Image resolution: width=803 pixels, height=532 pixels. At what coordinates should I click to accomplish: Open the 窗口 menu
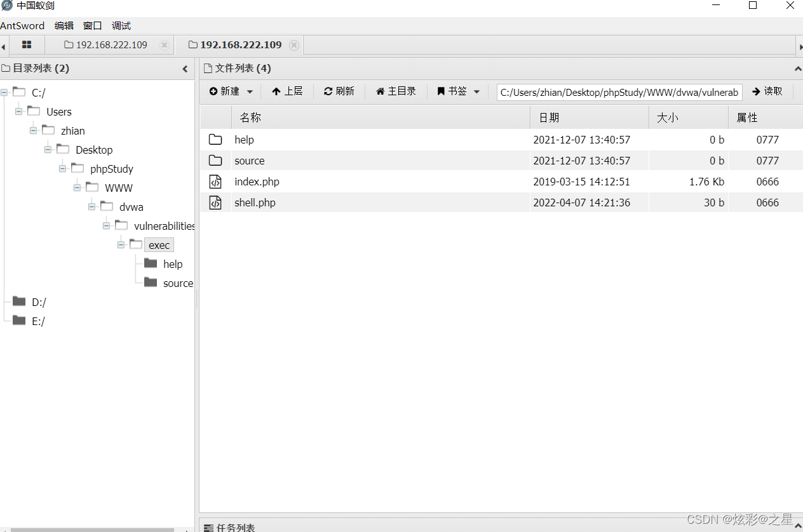point(92,26)
